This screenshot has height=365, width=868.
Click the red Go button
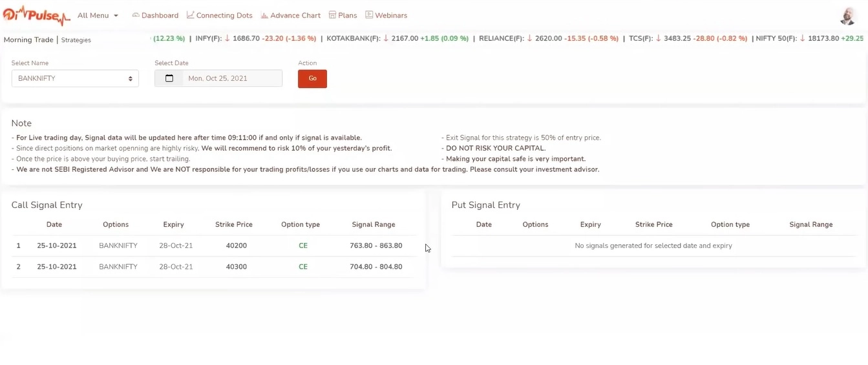point(312,79)
